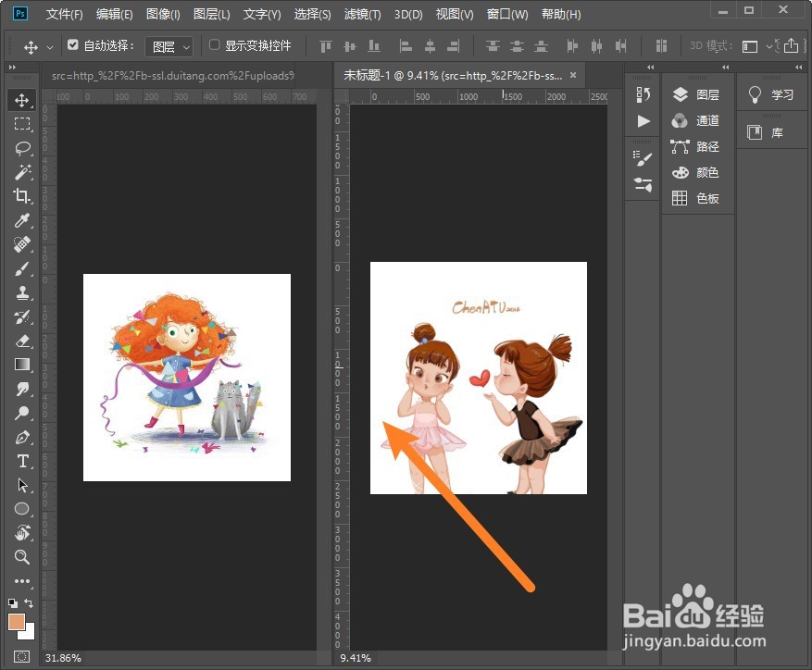Open the 滤镜(T) menu
The image size is (812, 670).
pyautogui.click(x=363, y=15)
